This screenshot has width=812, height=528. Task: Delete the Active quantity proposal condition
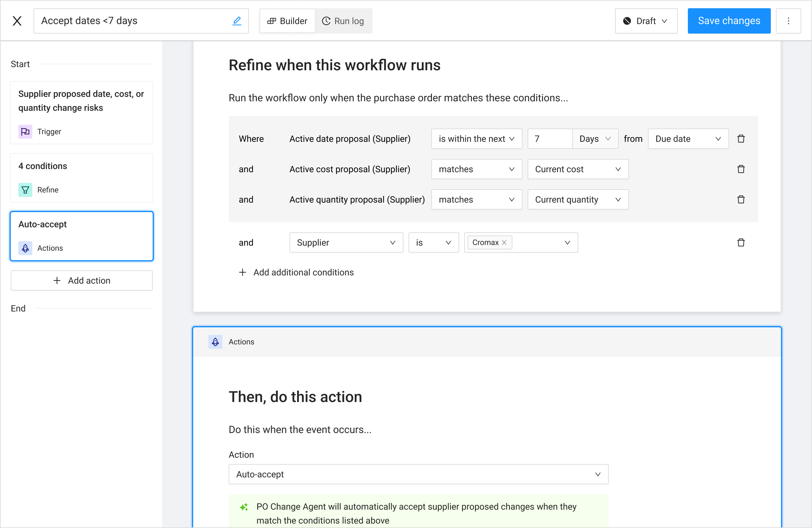click(x=741, y=199)
